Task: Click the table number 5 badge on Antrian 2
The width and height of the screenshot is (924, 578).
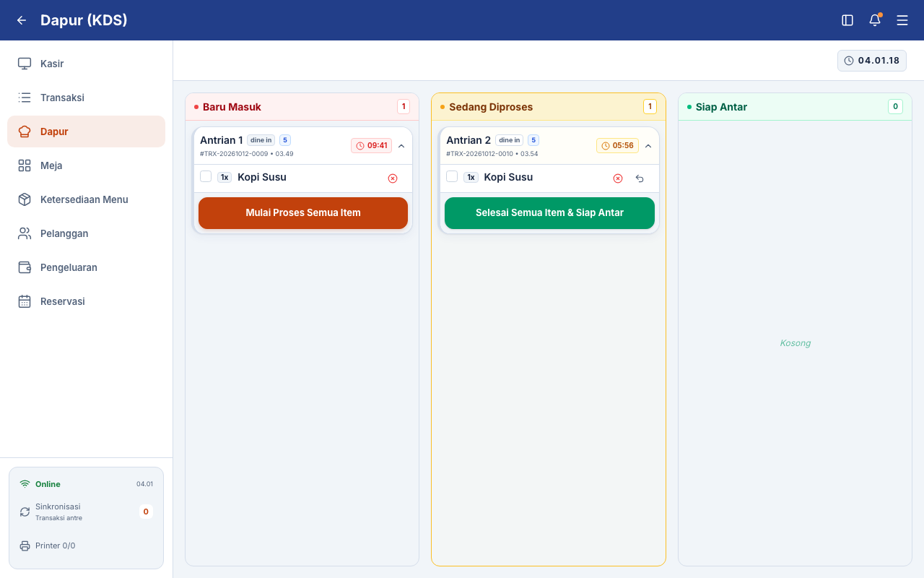Action: (x=533, y=140)
